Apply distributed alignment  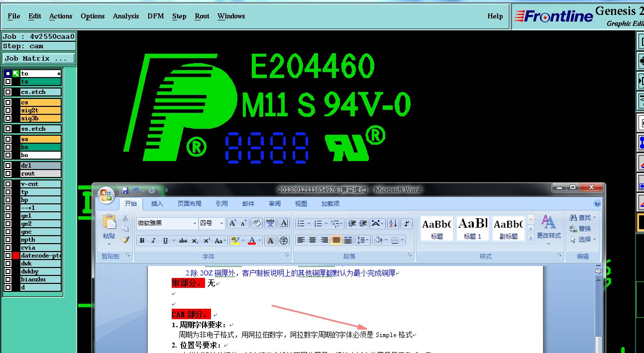pyautogui.click(x=348, y=241)
